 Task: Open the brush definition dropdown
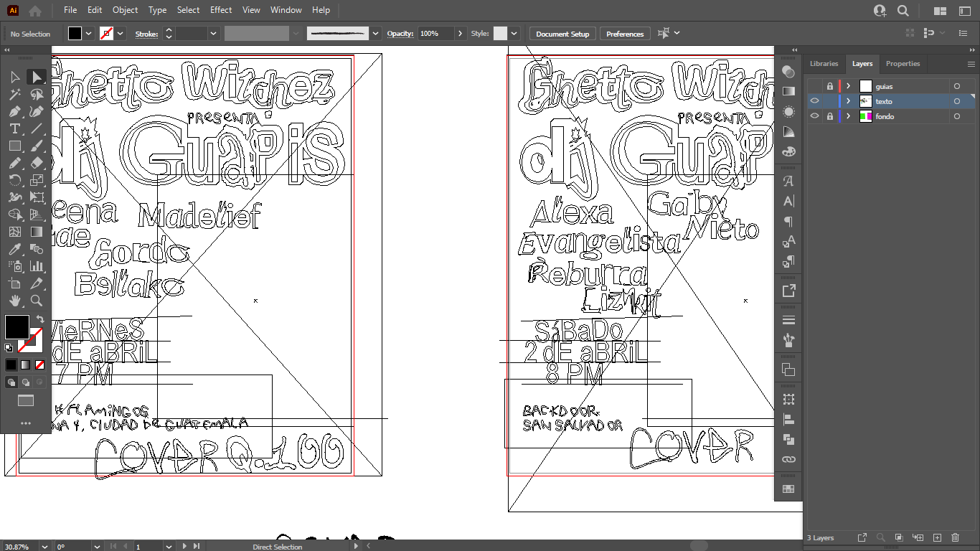(x=375, y=34)
